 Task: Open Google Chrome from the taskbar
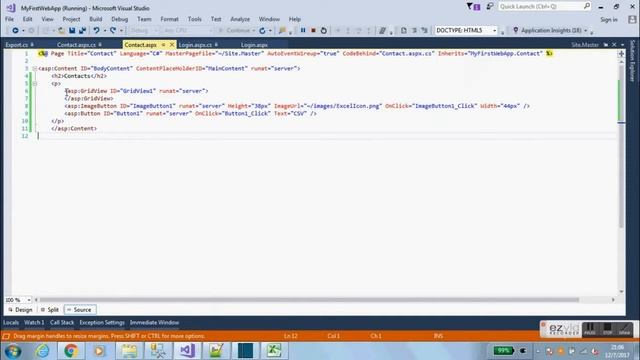pyautogui.click(x=71, y=351)
